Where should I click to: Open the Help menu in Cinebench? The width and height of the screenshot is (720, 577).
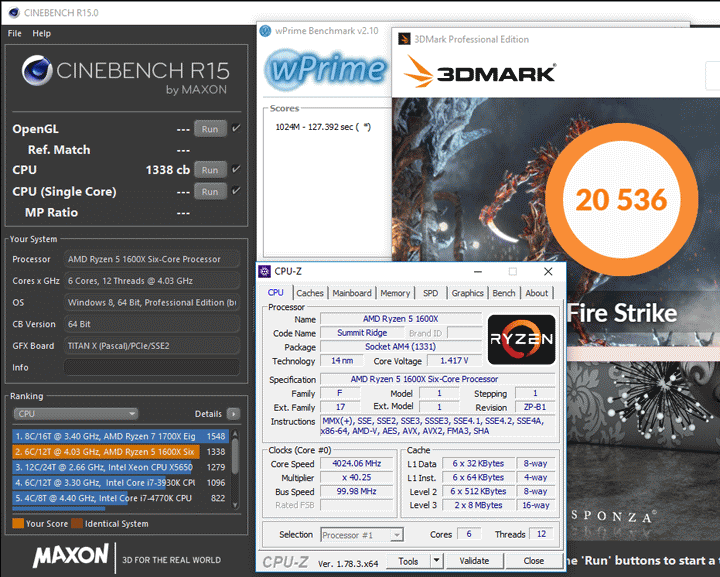41,34
